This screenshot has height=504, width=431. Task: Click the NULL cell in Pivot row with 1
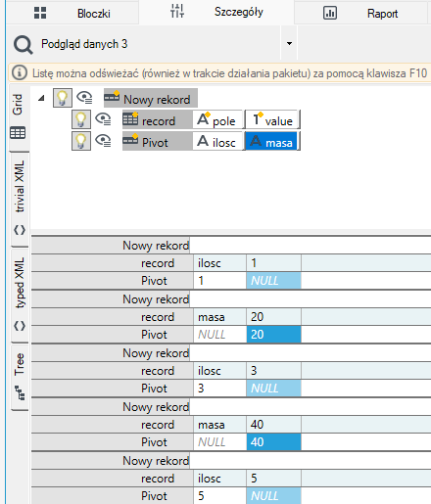(273, 281)
